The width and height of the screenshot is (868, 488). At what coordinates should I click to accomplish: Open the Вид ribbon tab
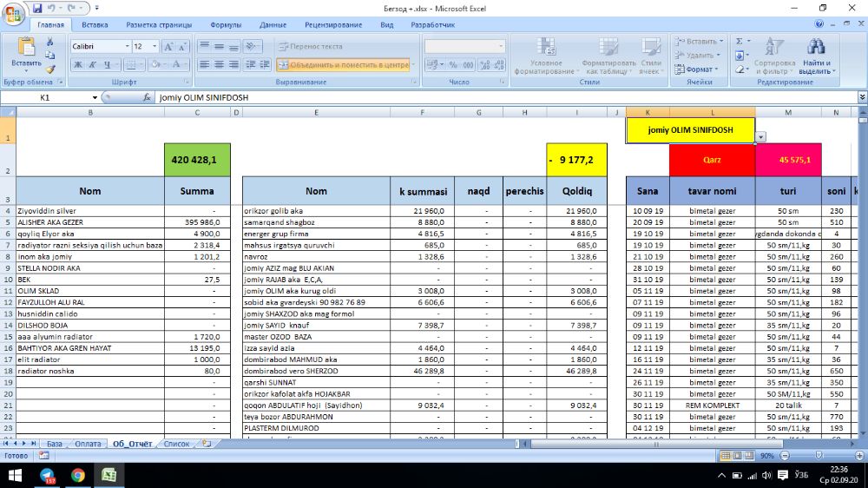coord(387,25)
